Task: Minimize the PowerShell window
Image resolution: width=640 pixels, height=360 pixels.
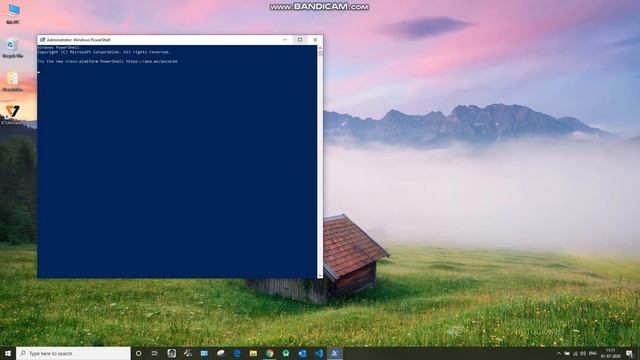Action: click(285, 40)
